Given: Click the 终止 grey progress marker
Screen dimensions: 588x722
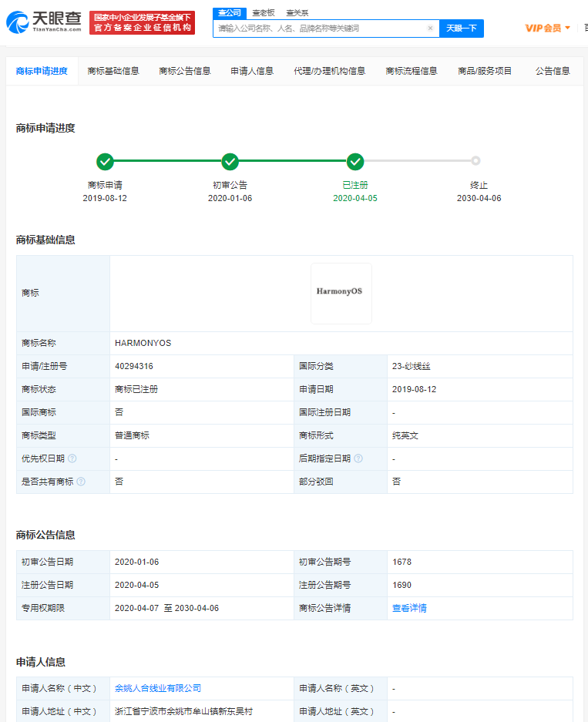Looking at the screenshot, I should pyautogui.click(x=475, y=161).
